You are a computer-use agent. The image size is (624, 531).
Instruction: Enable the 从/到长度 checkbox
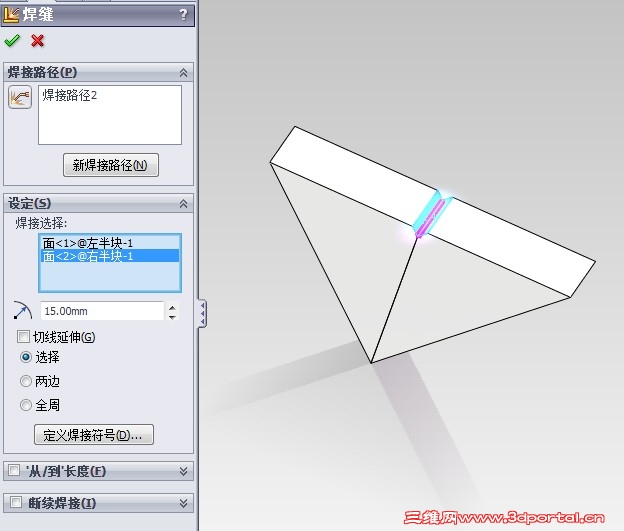click(14, 470)
